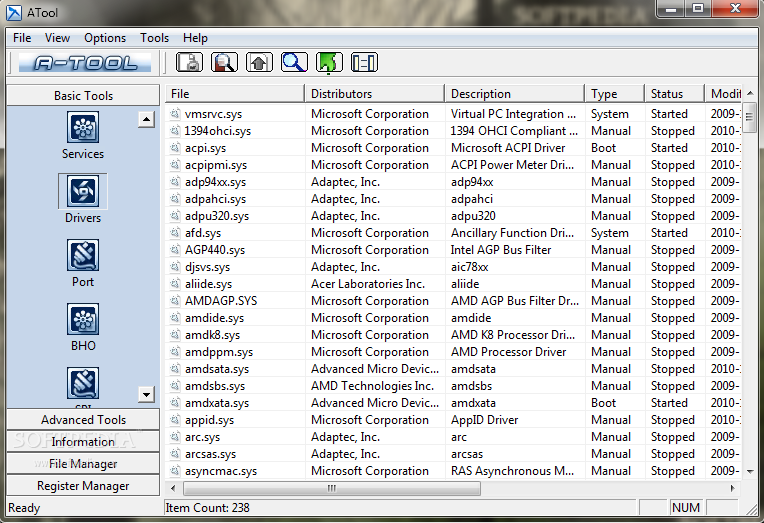Click the green flag toolbar icon

point(329,62)
